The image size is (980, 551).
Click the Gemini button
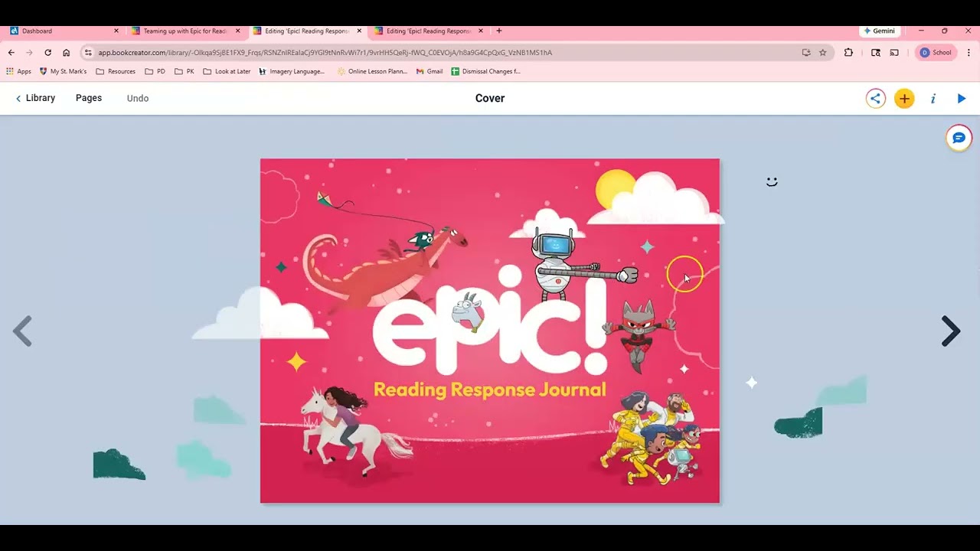(879, 31)
